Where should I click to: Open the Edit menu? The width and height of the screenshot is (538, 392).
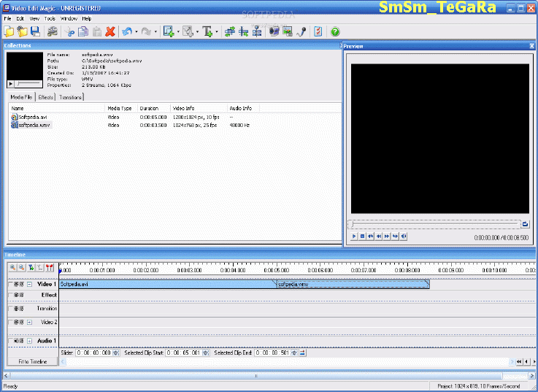pyautogui.click(x=20, y=18)
